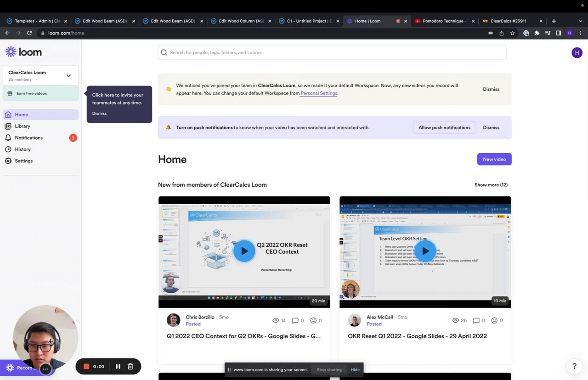The height and width of the screenshot is (380, 588).
Task: Click Allow push notifications
Action: (444, 128)
